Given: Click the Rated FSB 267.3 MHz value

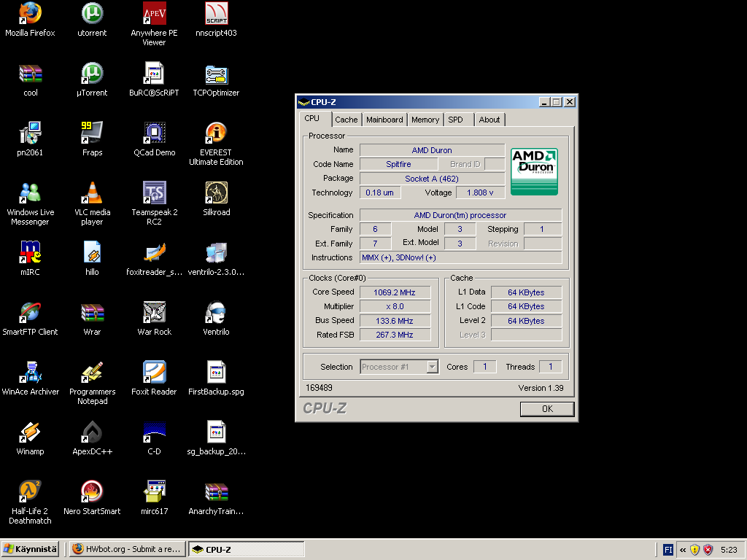Looking at the screenshot, I should pyautogui.click(x=395, y=335).
